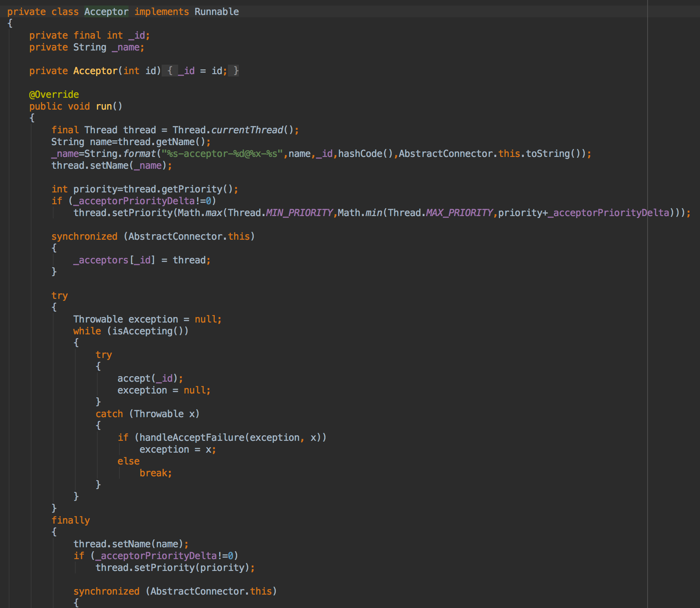The width and height of the screenshot is (700, 608).
Task: Click the break statement
Action: pyautogui.click(x=156, y=473)
